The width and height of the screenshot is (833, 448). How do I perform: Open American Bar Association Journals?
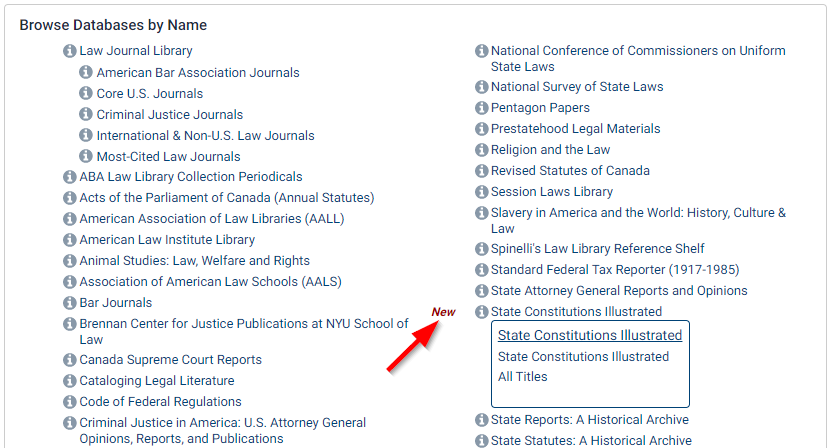[198, 72]
